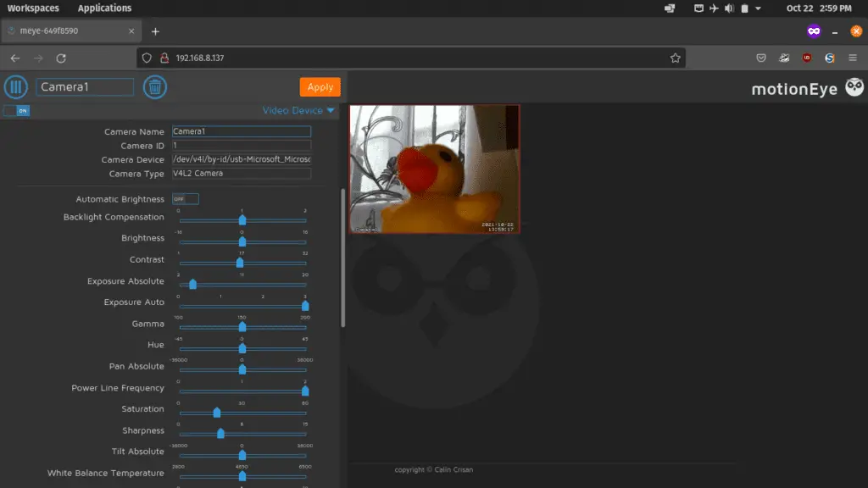Click the Exposure Auto slider handle
The image size is (868, 488).
point(305,305)
